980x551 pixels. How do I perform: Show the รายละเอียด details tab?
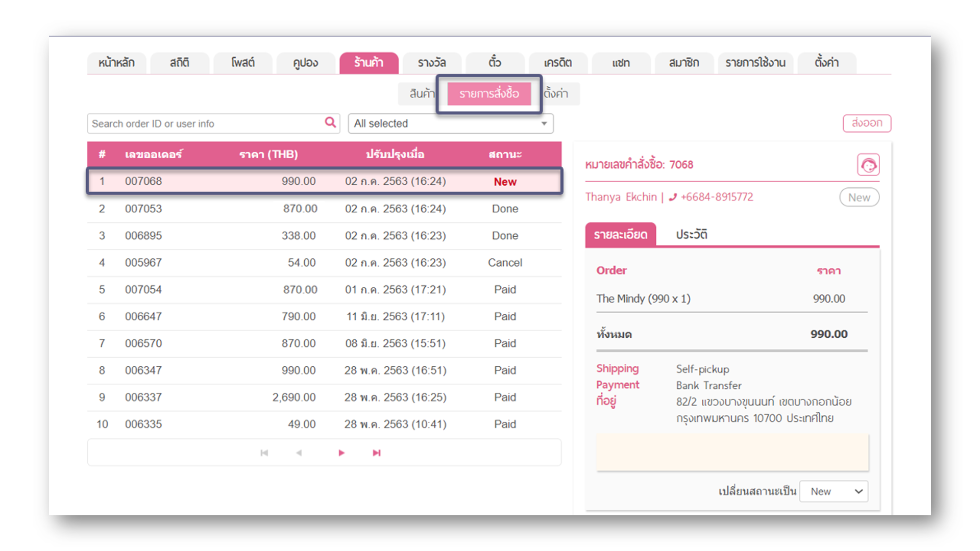(x=621, y=234)
